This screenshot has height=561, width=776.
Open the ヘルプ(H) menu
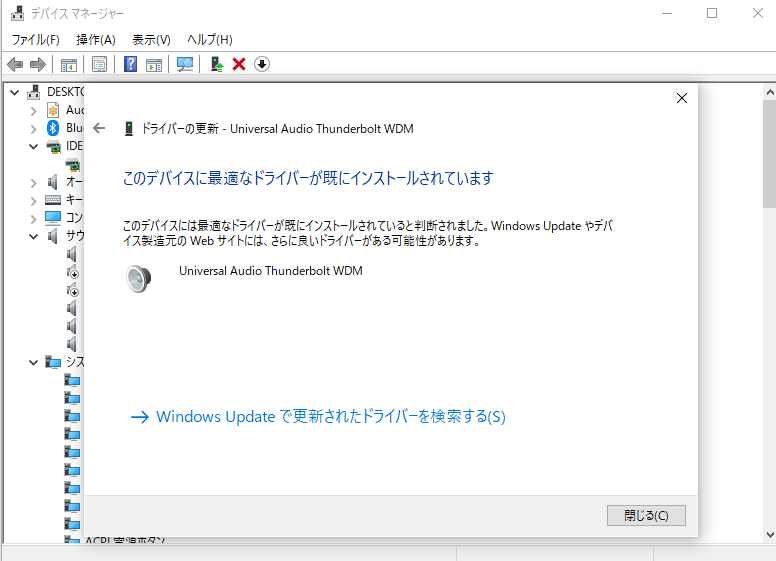[210, 40]
